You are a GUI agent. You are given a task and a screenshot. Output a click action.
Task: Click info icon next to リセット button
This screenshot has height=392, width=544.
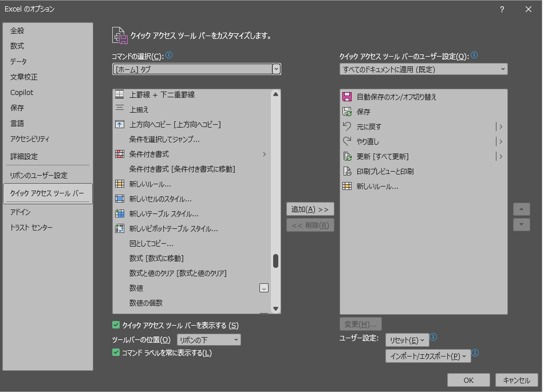pyautogui.click(x=433, y=337)
